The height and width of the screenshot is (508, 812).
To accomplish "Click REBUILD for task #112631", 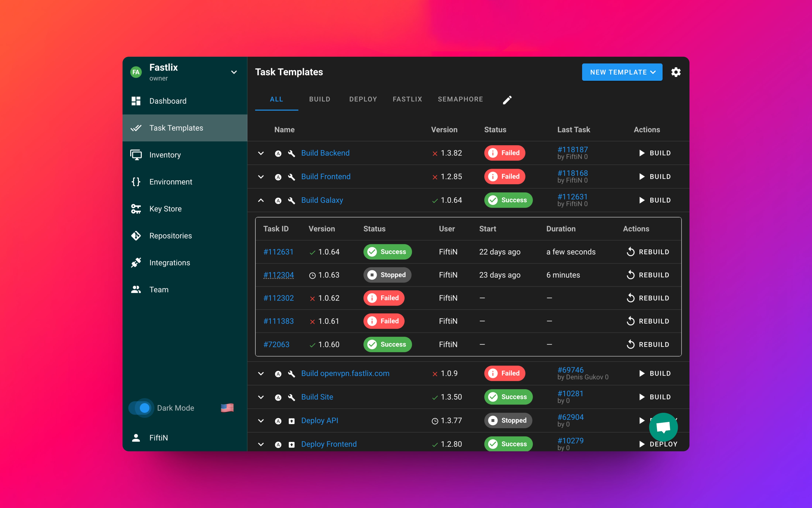I will [x=648, y=252].
